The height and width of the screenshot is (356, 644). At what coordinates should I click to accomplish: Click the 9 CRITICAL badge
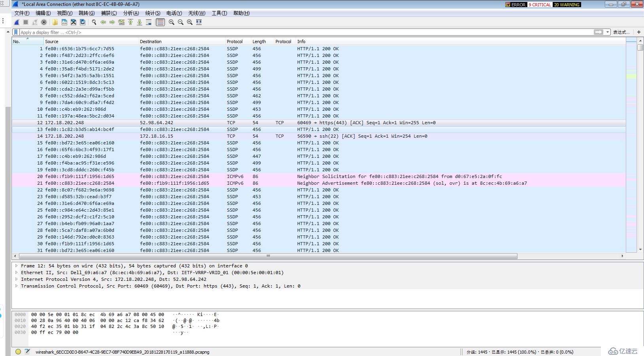click(x=540, y=5)
